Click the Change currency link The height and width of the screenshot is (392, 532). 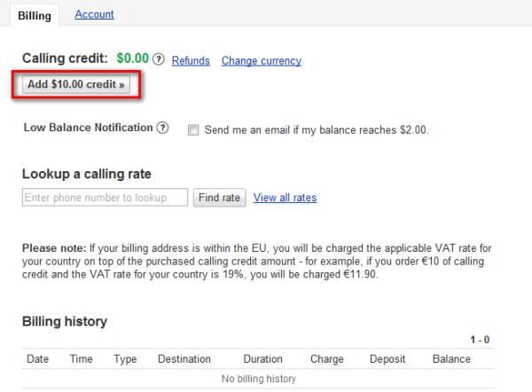(x=261, y=61)
